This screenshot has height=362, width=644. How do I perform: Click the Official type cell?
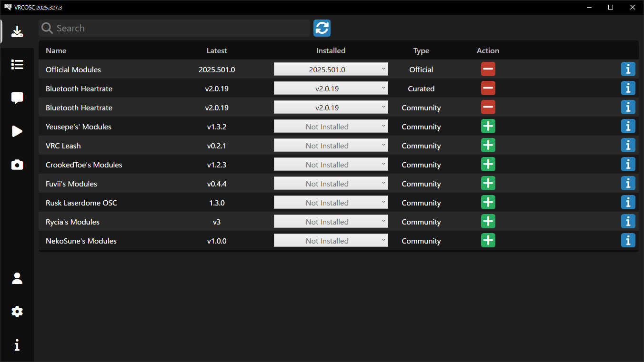pos(421,69)
